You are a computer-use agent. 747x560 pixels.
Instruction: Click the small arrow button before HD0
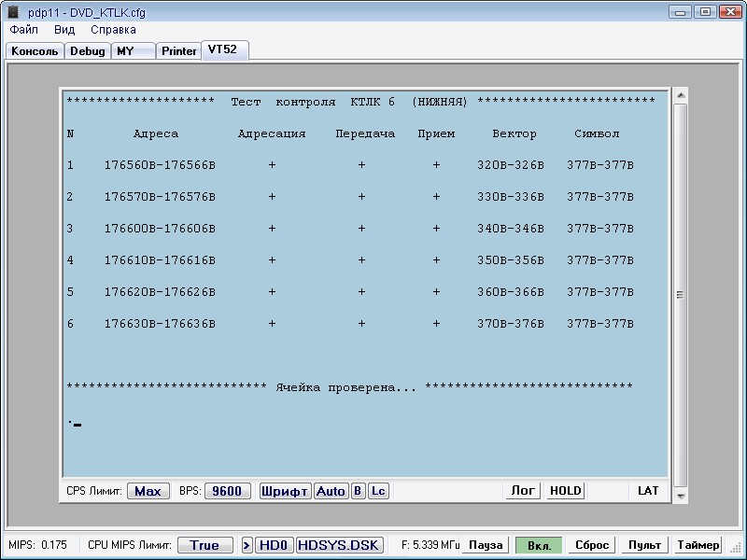pyautogui.click(x=247, y=545)
